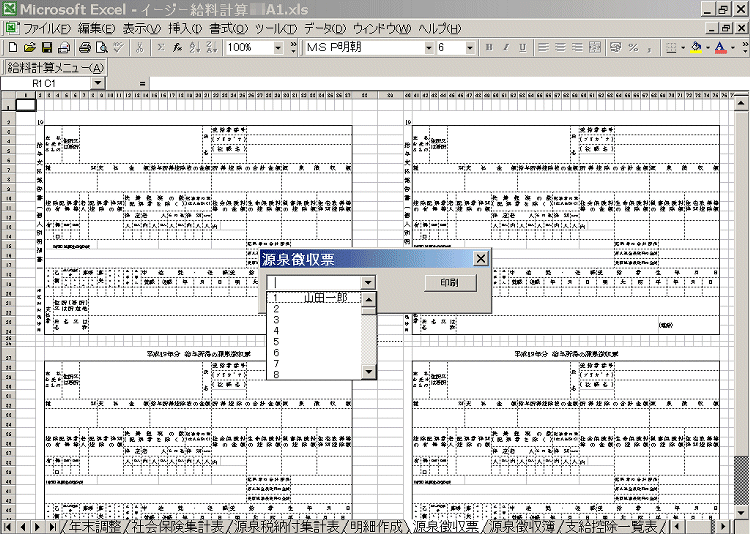Click the fill color bucket icon
This screenshot has width=750, height=534.
point(695,47)
